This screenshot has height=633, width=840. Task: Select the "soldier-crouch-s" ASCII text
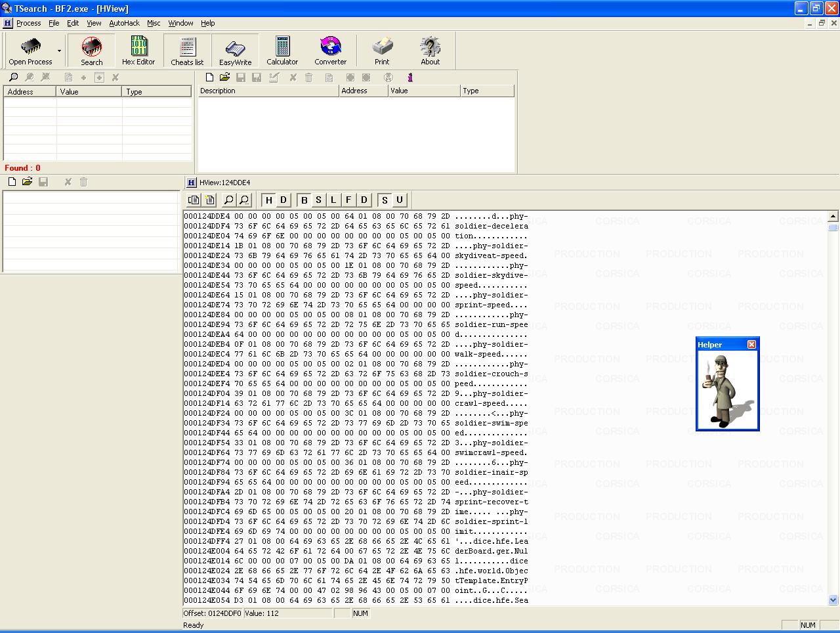(491, 374)
